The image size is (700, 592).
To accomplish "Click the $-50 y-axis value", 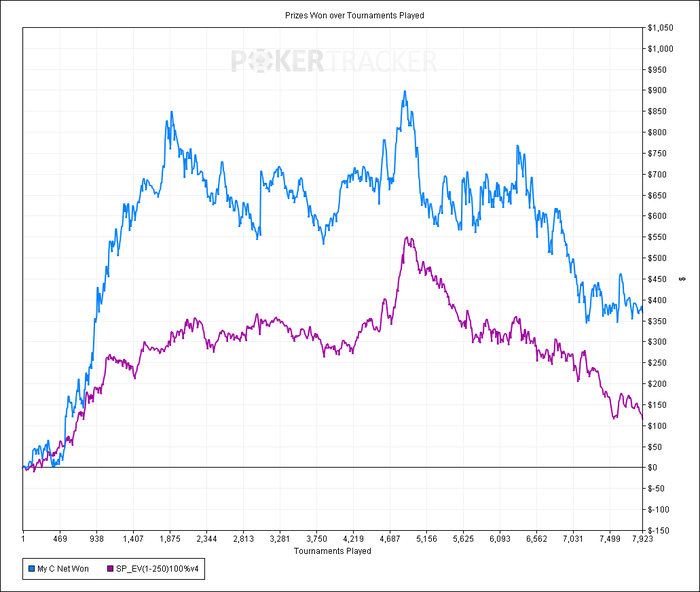I will pyautogui.click(x=657, y=488).
